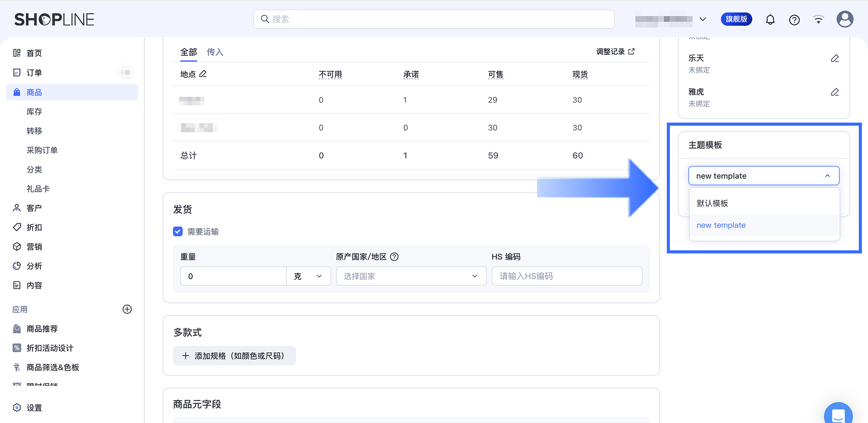Viewport: 868px width, 423px height.
Task: Focus the HS 编码 input field
Action: 567,276
